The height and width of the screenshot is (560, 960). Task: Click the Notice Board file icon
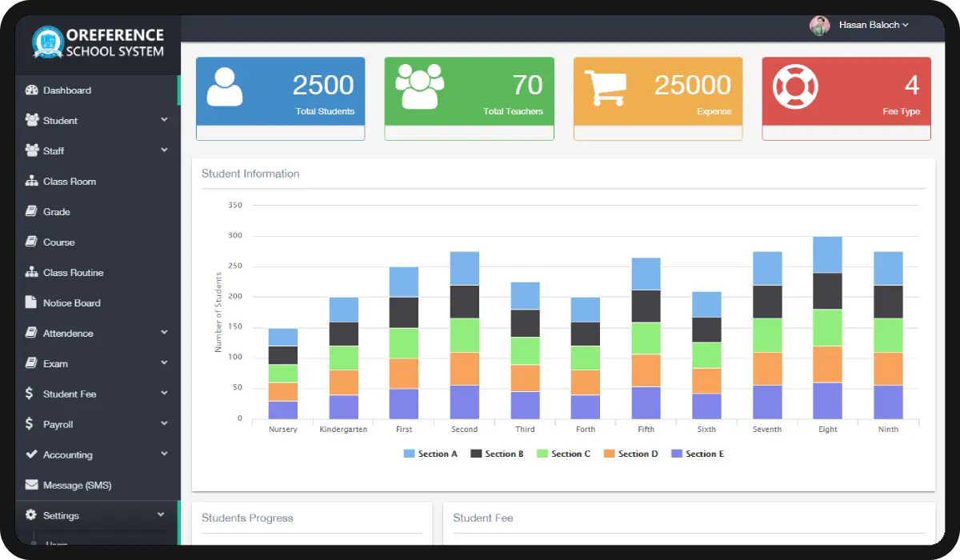coord(32,303)
